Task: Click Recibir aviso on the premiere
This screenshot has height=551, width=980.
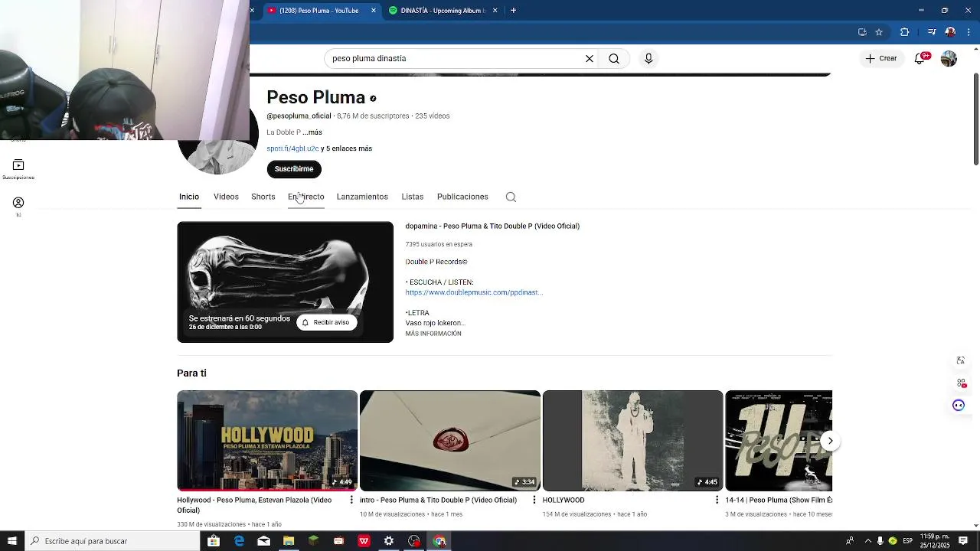Action: [x=326, y=322]
